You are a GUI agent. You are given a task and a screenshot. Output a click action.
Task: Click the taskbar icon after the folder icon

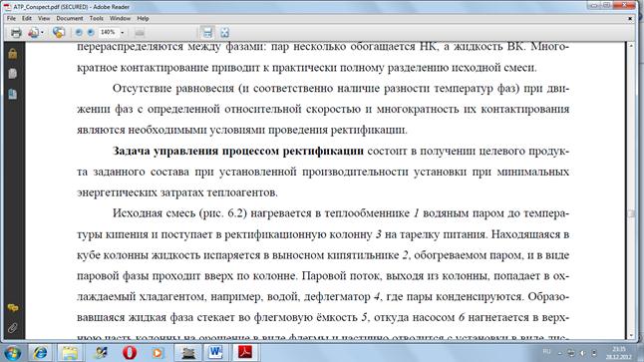(x=100, y=353)
